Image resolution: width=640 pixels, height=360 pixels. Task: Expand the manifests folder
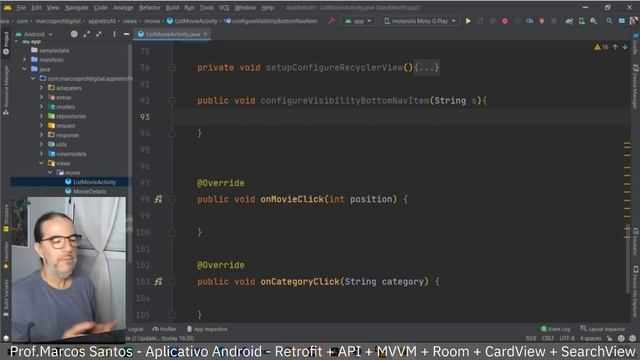click(24, 60)
